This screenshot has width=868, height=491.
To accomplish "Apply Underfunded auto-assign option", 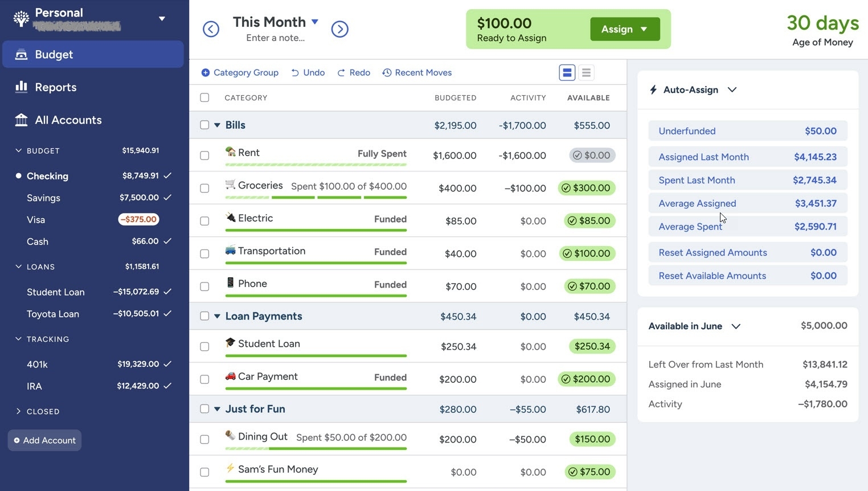I will pos(747,131).
